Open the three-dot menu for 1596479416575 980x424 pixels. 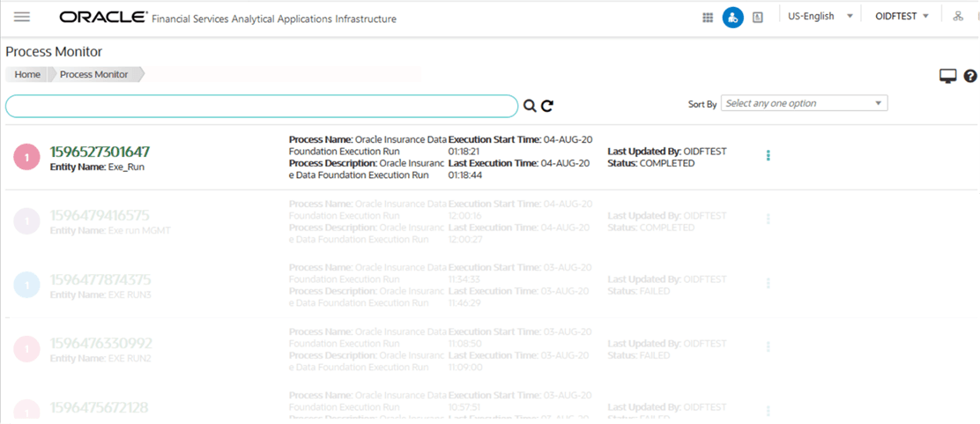(x=768, y=219)
